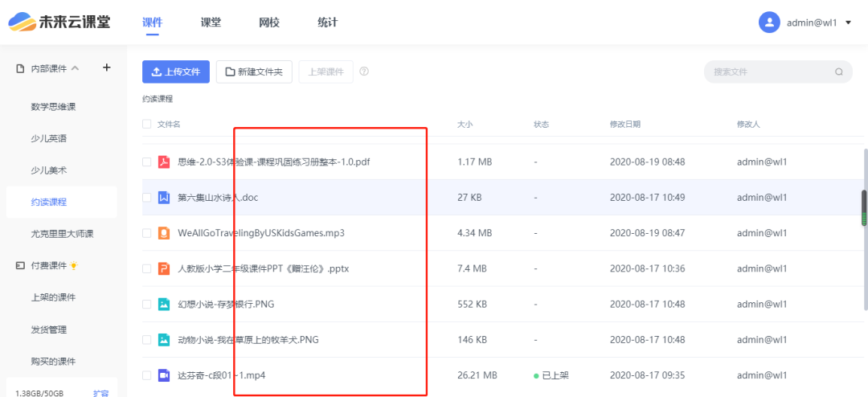868x397 pixels.
Task: Check the box for 第六集山水诗人.doc
Action: point(146,197)
